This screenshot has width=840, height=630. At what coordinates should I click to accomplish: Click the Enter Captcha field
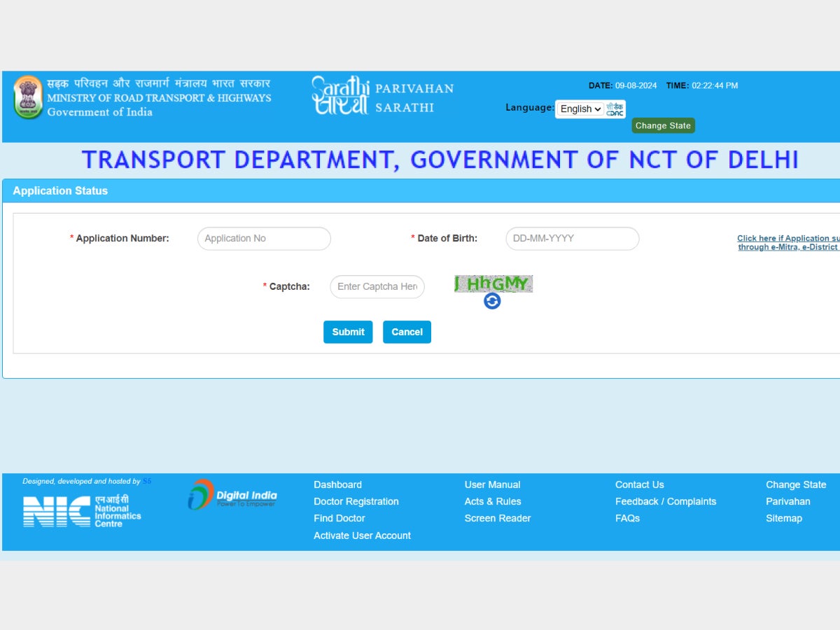click(x=377, y=286)
